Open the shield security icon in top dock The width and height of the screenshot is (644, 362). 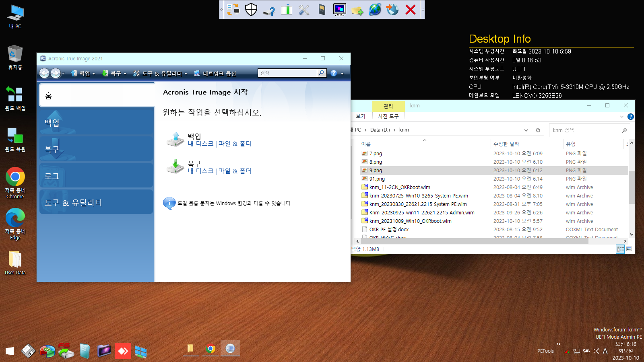click(x=251, y=9)
